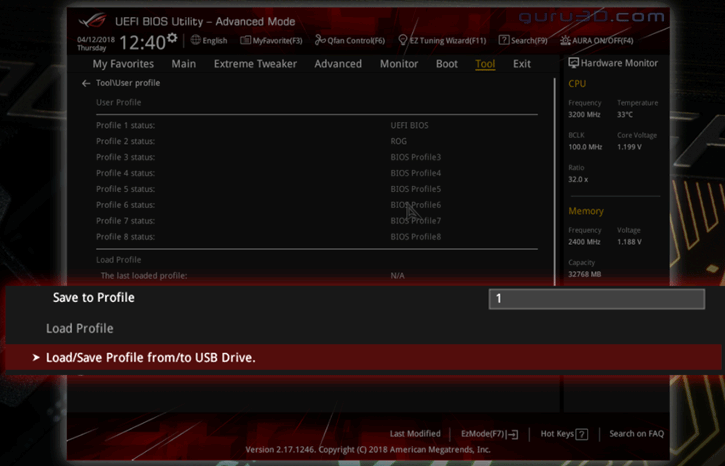Click the Hot Keys question mark icon
This screenshot has height=466, width=725.
coord(582,434)
